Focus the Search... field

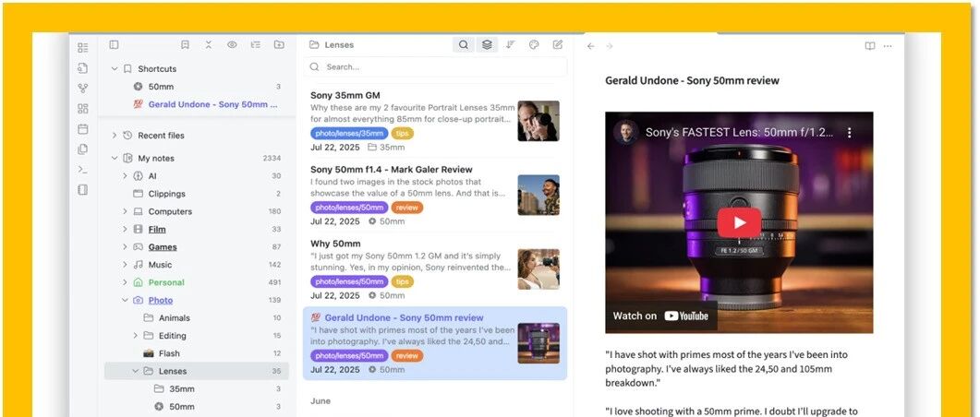point(436,66)
